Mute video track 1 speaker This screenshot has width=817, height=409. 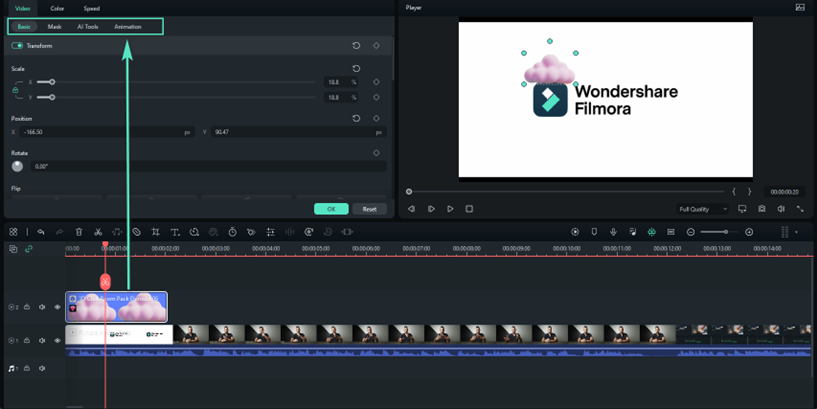[42, 340]
